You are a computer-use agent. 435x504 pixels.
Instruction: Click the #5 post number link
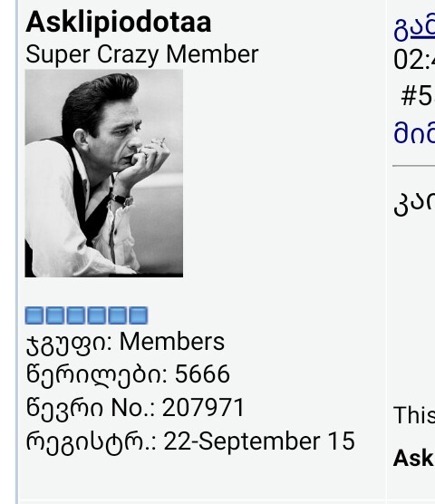(x=418, y=96)
